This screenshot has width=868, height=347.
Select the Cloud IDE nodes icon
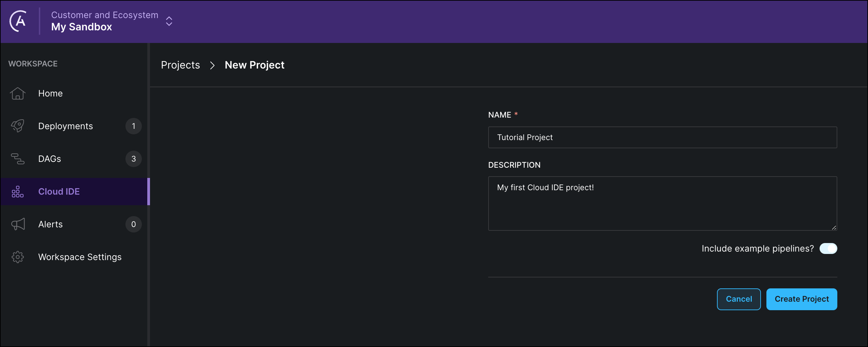coord(18,191)
